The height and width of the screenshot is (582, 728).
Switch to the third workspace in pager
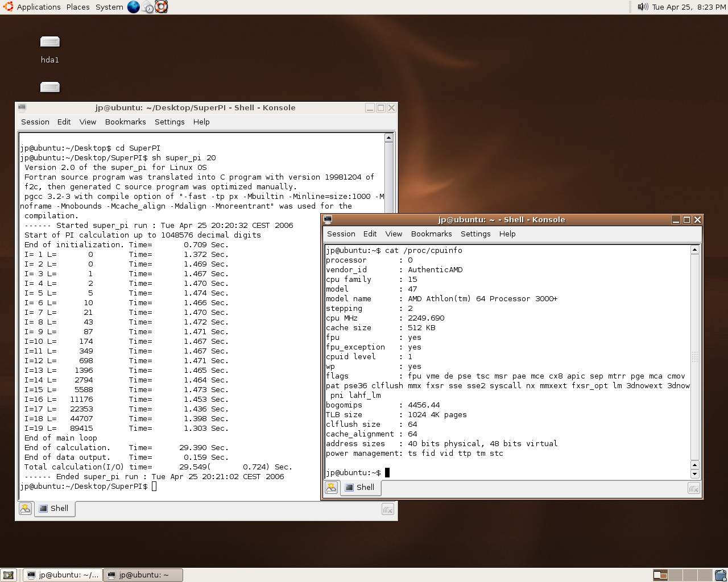coord(690,575)
